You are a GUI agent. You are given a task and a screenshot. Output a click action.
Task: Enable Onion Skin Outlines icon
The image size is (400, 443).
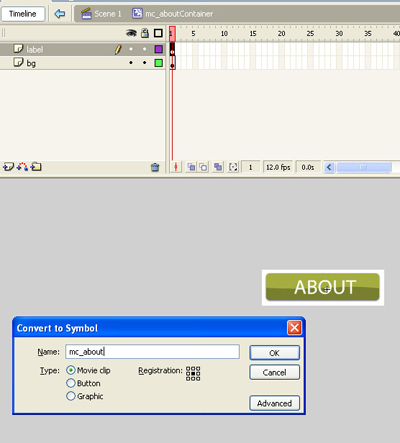click(x=203, y=167)
